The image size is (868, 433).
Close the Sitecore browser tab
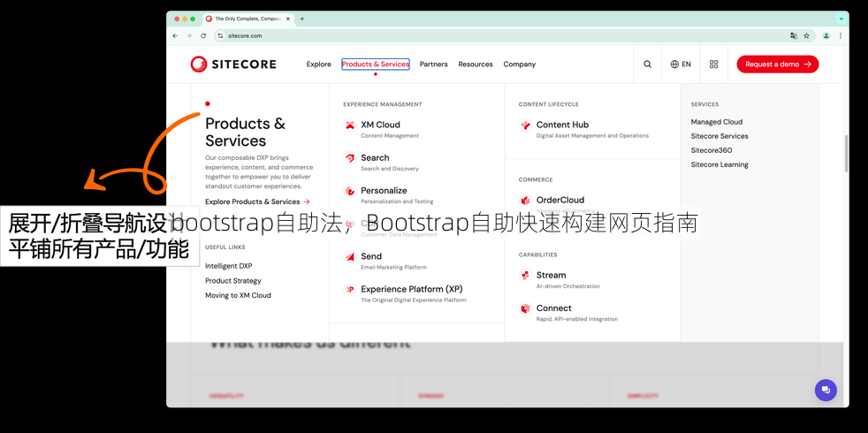point(288,19)
